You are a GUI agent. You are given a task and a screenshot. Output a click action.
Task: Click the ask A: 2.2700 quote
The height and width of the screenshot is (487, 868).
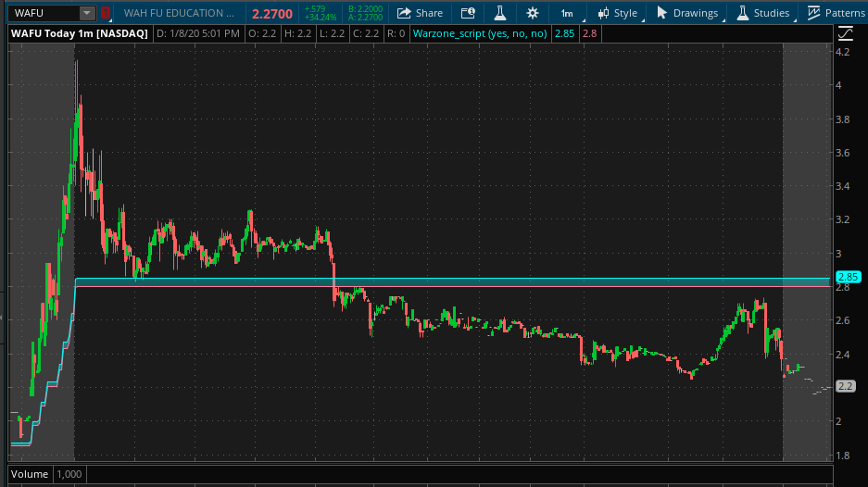click(365, 18)
